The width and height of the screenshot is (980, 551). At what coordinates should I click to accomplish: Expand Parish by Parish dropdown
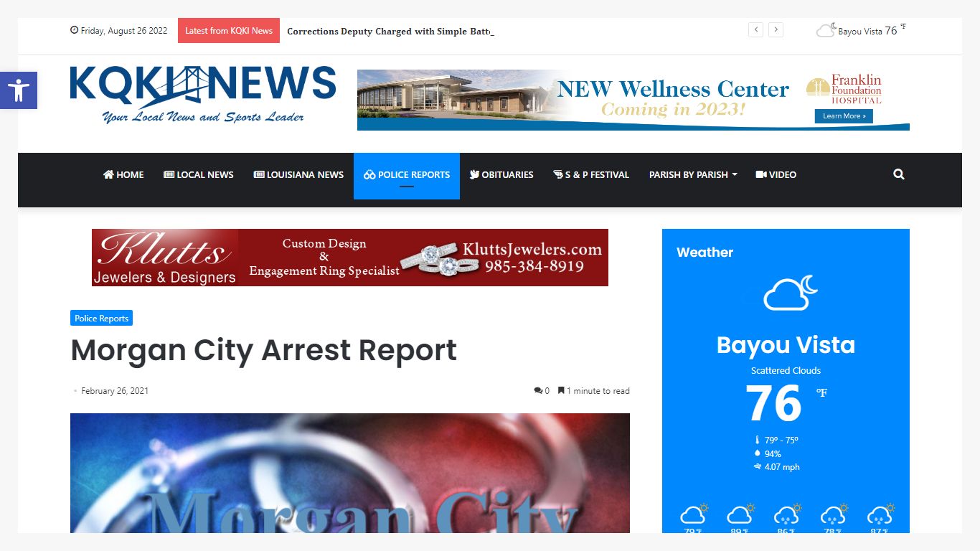tap(692, 174)
